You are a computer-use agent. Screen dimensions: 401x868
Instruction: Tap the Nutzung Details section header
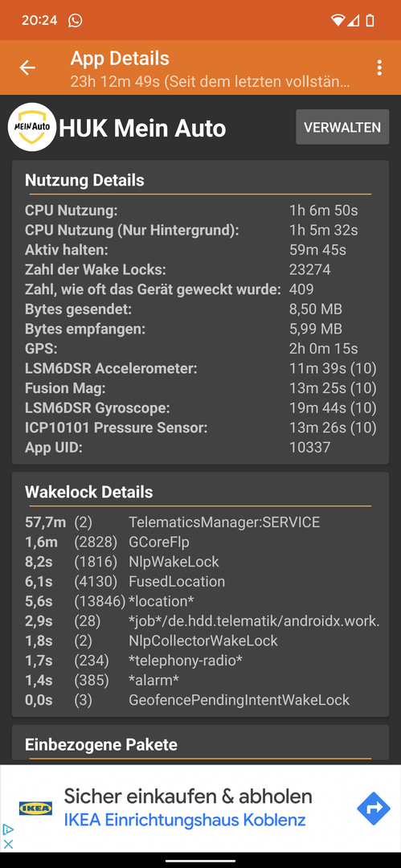point(84,181)
